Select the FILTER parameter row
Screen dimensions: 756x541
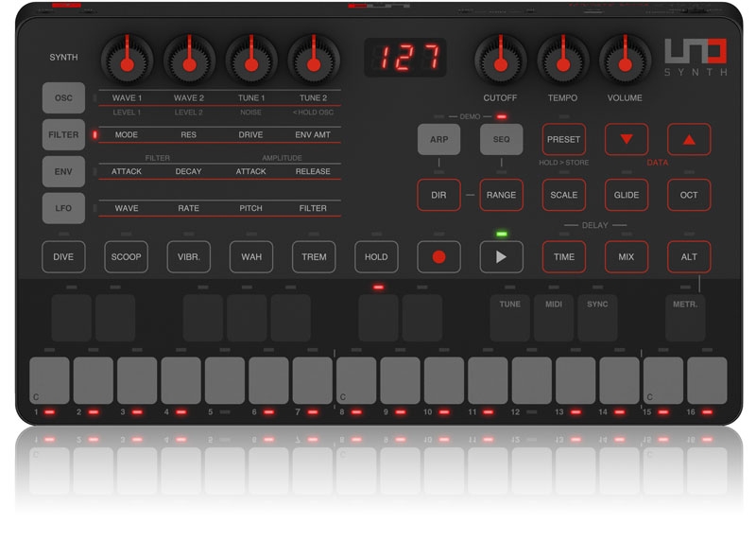click(63, 134)
